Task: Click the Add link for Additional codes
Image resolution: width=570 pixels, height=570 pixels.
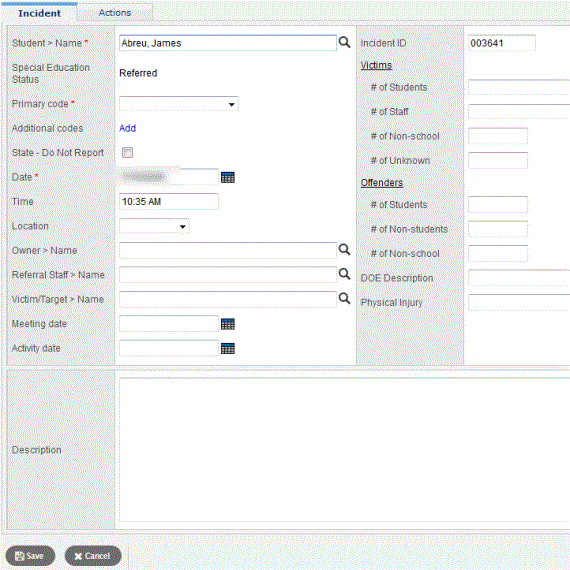Action: [x=127, y=128]
